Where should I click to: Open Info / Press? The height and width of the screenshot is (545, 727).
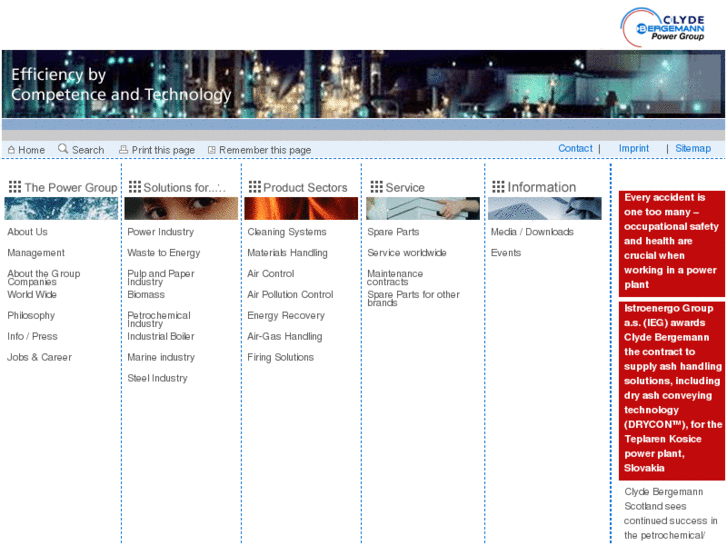(32, 336)
